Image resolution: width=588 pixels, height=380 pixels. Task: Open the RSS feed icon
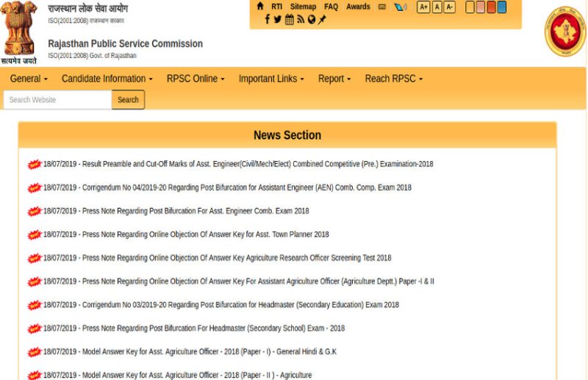tap(301, 19)
